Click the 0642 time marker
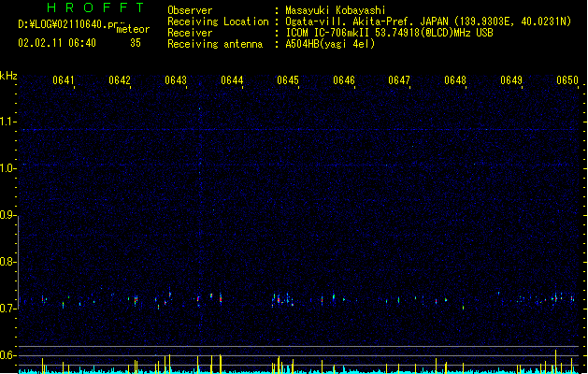Image resolution: width=588 pixels, height=374 pixels. [120, 80]
